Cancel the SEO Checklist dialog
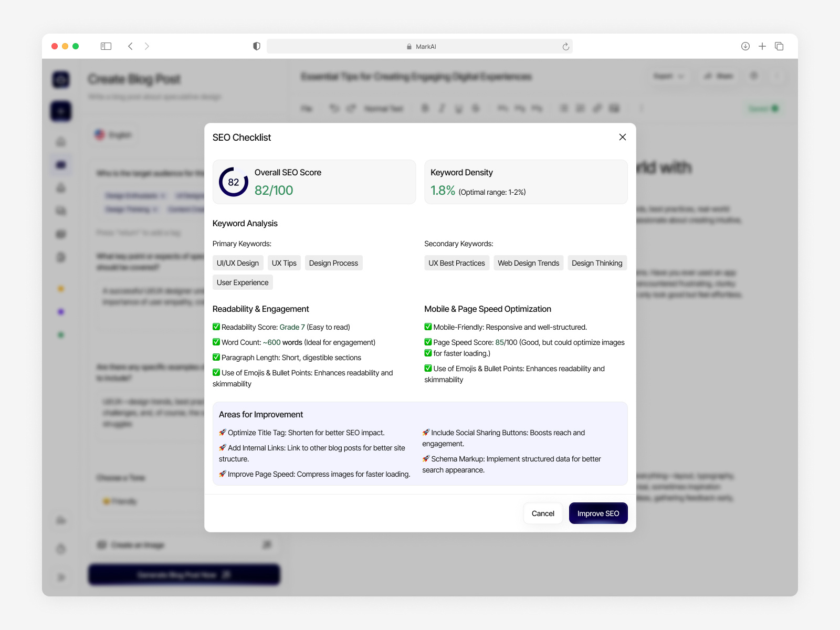This screenshot has width=840, height=630. coord(543,513)
